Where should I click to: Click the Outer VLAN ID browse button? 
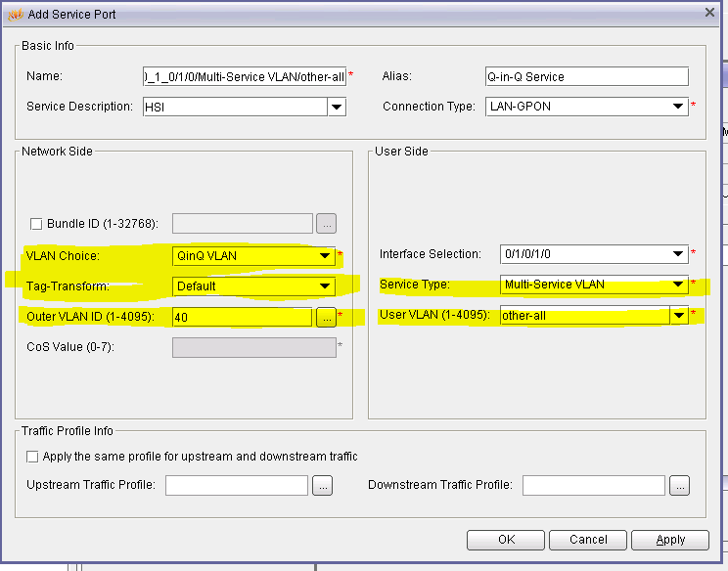[x=326, y=317]
